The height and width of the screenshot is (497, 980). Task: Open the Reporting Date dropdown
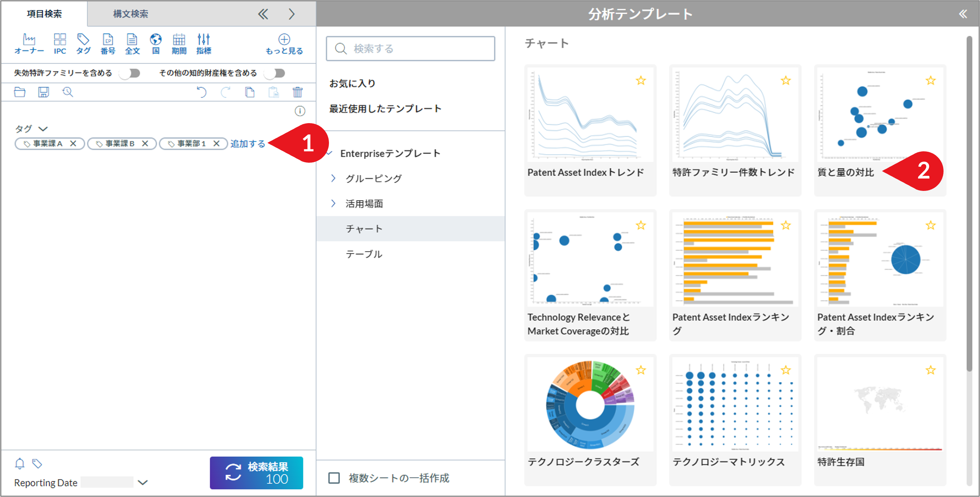[x=142, y=482]
